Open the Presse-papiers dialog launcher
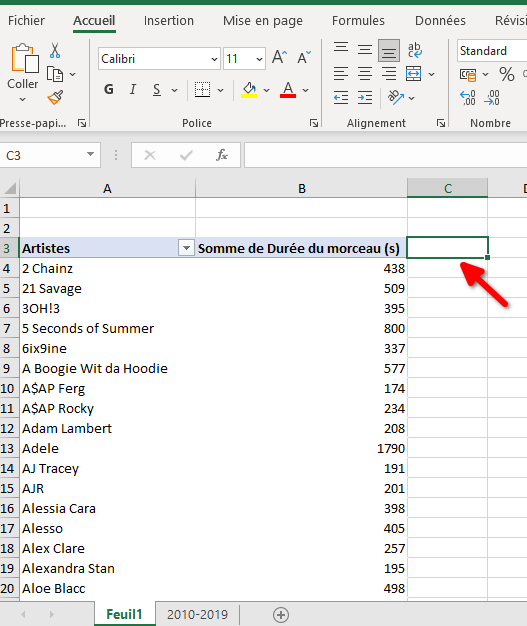 (82, 123)
